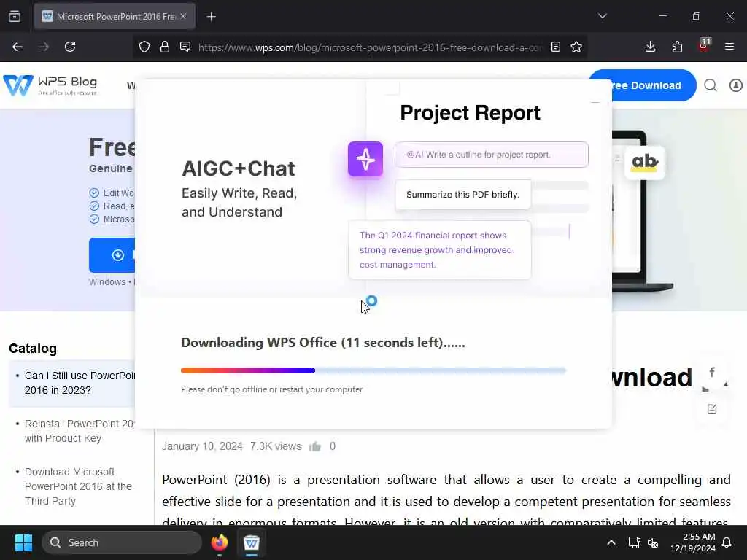Open WPS installer from the taskbar
The height and width of the screenshot is (560, 747).
point(252,542)
